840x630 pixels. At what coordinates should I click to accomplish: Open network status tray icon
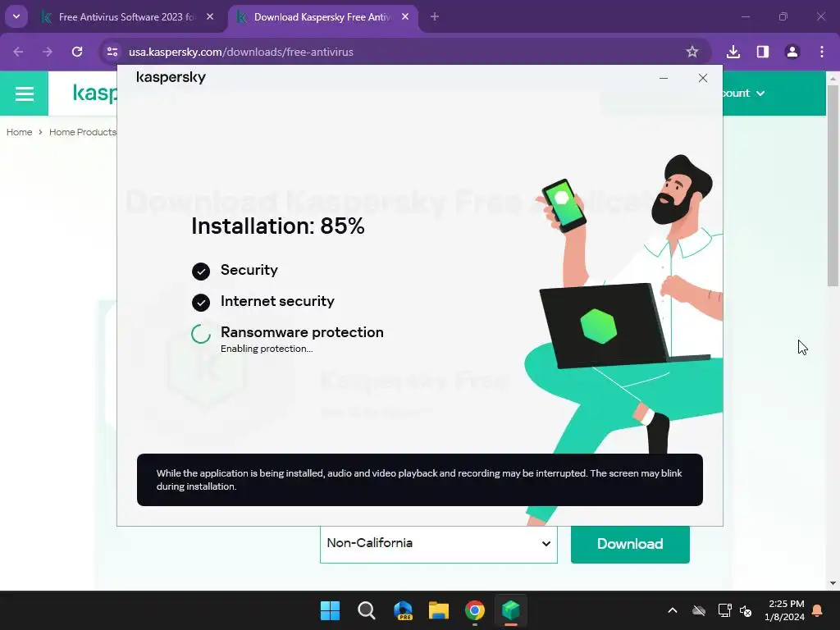724,610
